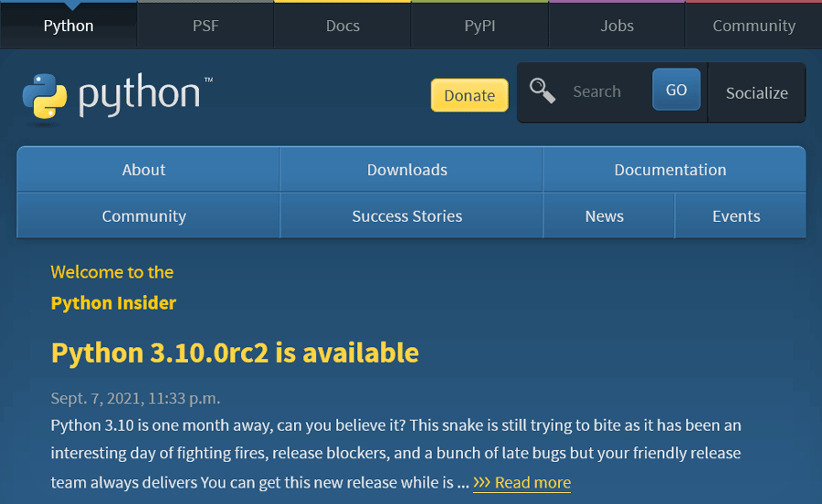The image size is (822, 504).
Task: Open the Python top navigation tab
Action: [x=68, y=26]
